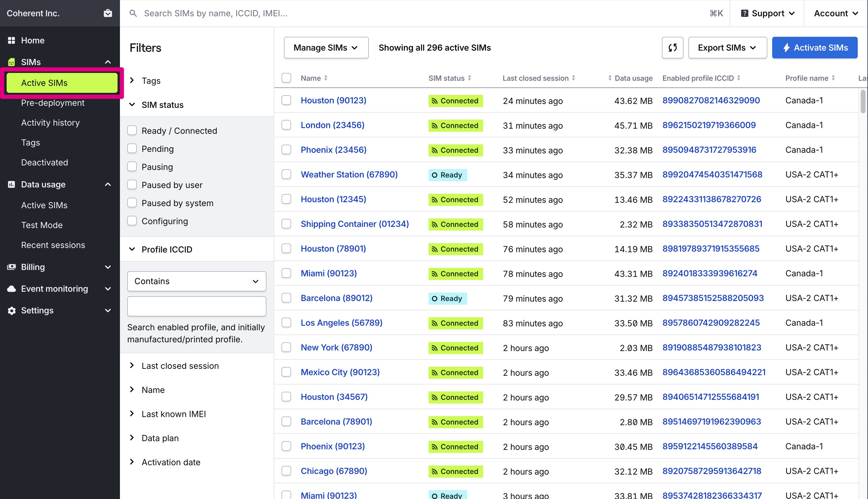Click the Event monitoring cloud icon
The height and width of the screenshot is (499, 868).
pos(11,289)
